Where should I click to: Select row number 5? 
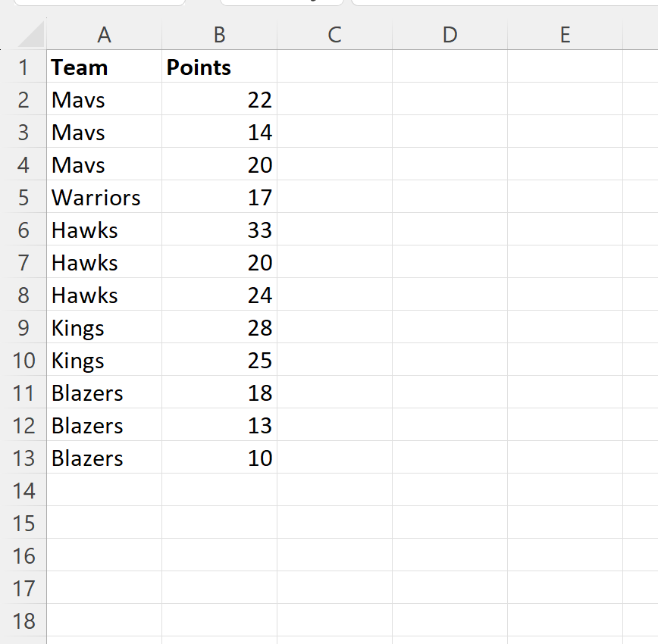23,197
